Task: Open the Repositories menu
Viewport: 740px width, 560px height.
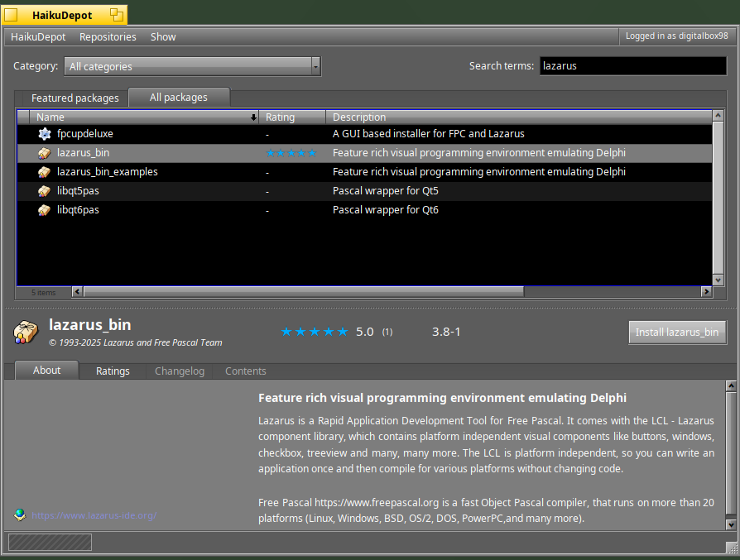Action: tap(108, 36)
